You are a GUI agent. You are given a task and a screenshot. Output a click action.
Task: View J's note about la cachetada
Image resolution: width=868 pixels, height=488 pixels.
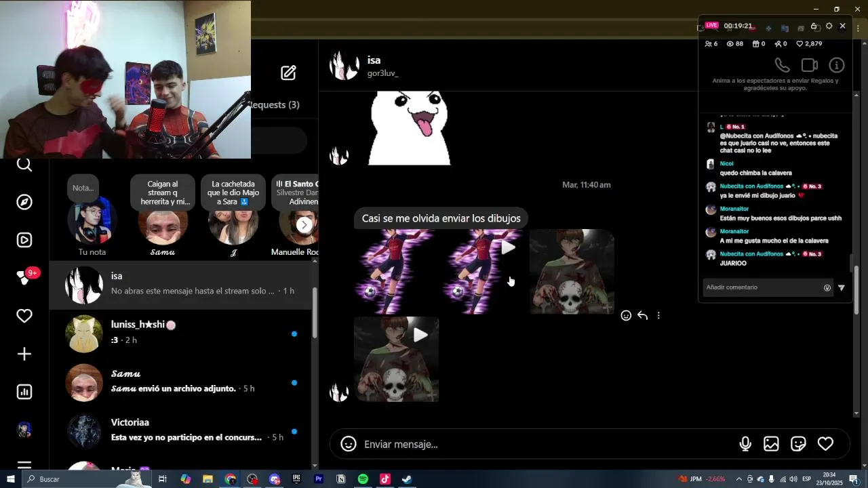233,192
